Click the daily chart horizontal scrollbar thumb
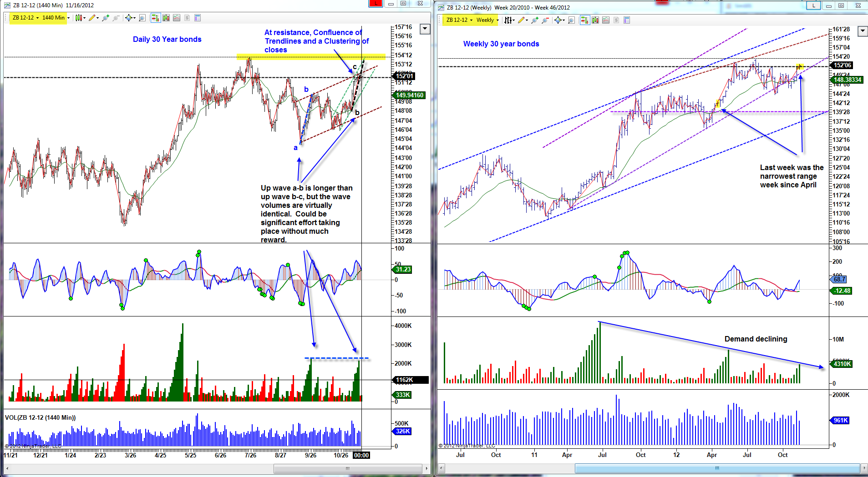Viewport: 868px width, 477px height. [348, 468]
